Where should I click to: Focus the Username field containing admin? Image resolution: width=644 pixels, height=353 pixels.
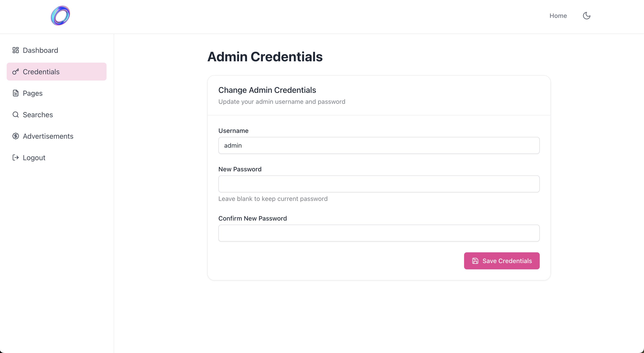[x=379, y=145]
